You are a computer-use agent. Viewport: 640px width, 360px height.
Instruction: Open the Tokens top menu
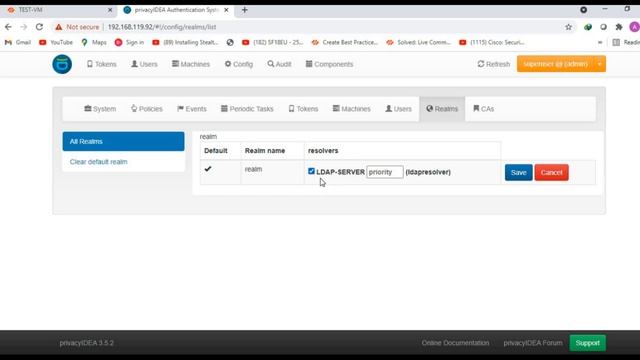(x=102, y=64)
